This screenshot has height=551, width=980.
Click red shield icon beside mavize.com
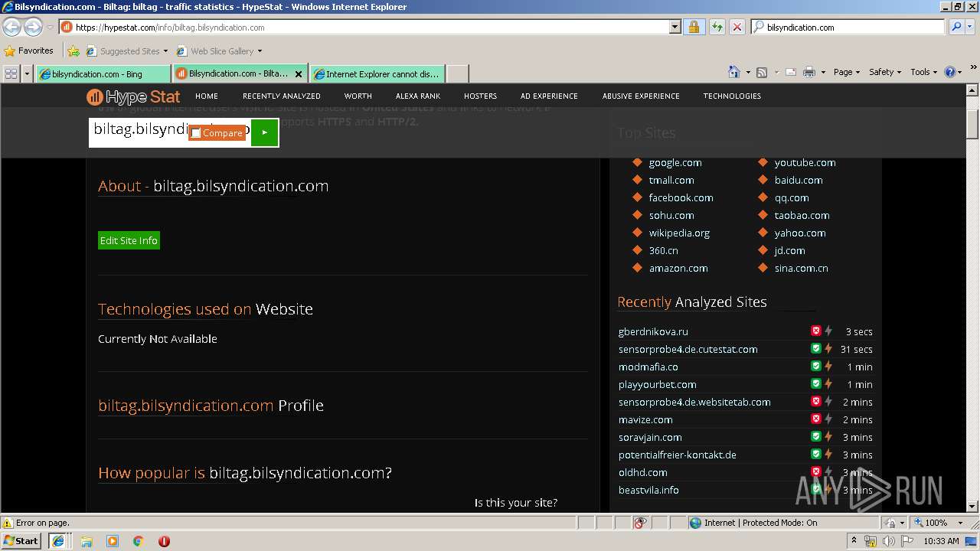click(816, 419)
